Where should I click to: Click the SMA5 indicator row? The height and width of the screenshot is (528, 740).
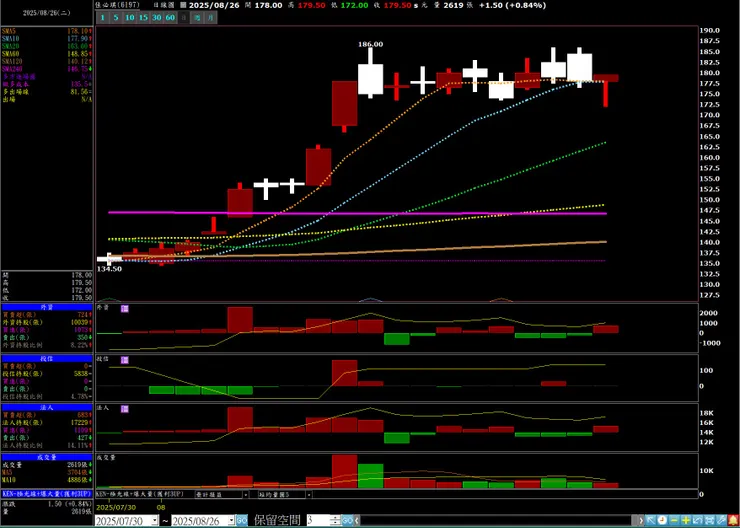pyautogui.click(x=47, y=31)
